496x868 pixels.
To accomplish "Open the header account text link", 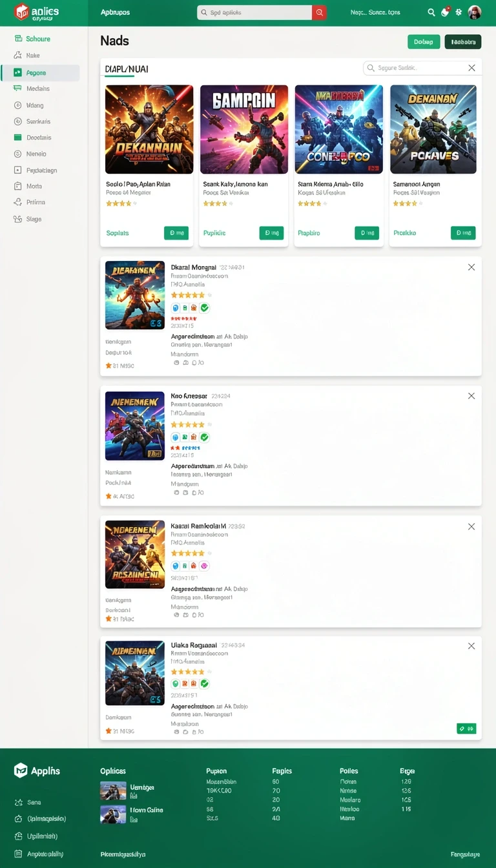I will coord(375,12).
